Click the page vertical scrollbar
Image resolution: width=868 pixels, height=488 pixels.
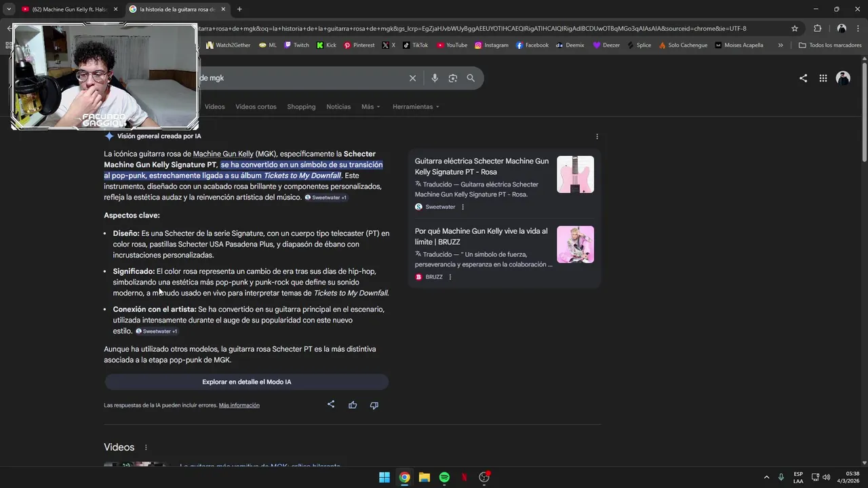click(x=864, y=112)
